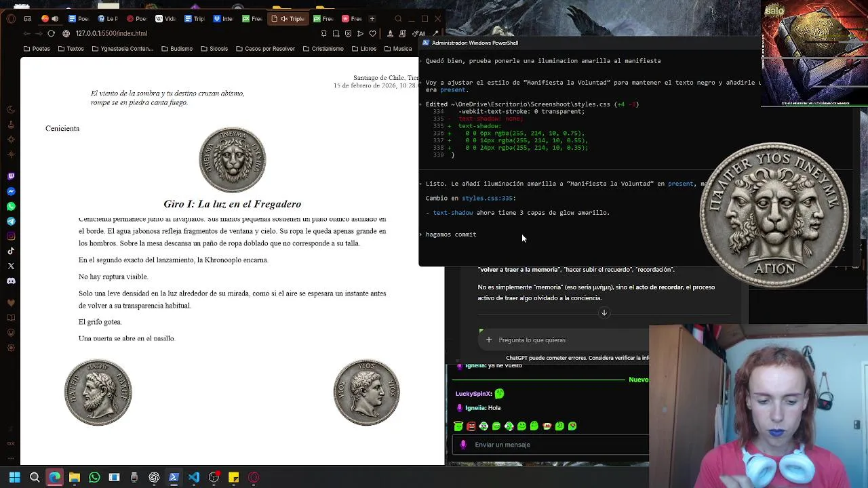The height and width of the screenshot is (488, 868).
Task: Click the YIOS coin image
Action: pyautogui.click(x=367, y=392)
